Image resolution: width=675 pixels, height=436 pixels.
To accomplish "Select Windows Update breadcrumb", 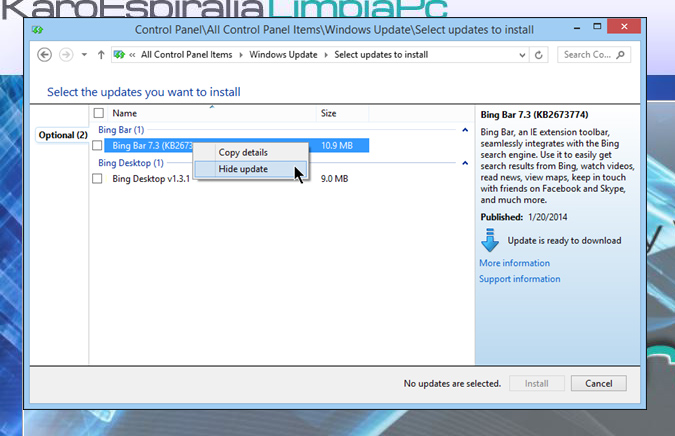I will click(283, 55).
